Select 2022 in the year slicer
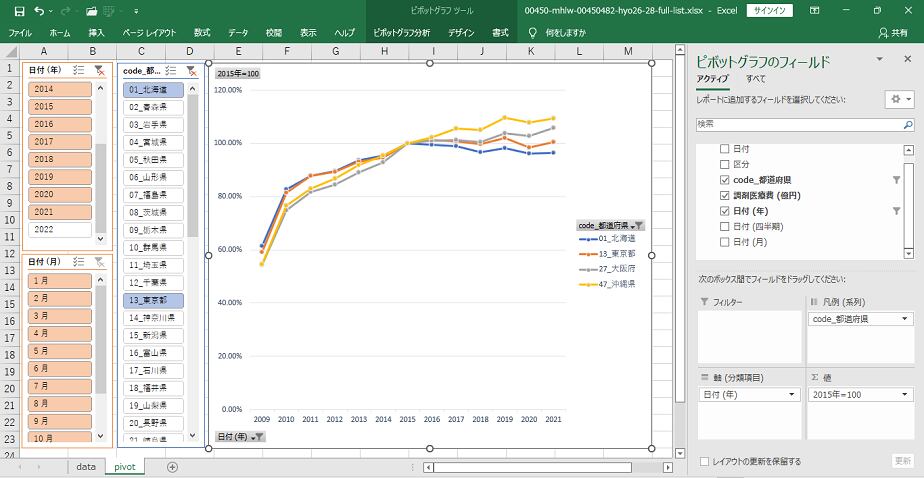This screenshot has height=478, width=924. click(x=58, y=229)
